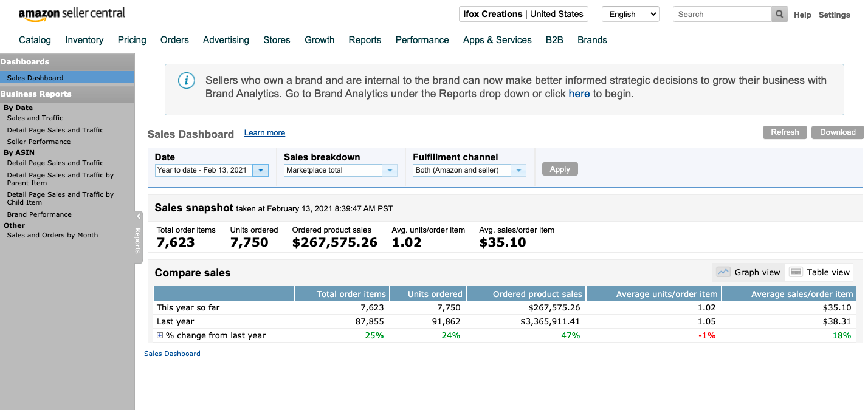
Task: Click the Download button
Action: pos(838,132)
